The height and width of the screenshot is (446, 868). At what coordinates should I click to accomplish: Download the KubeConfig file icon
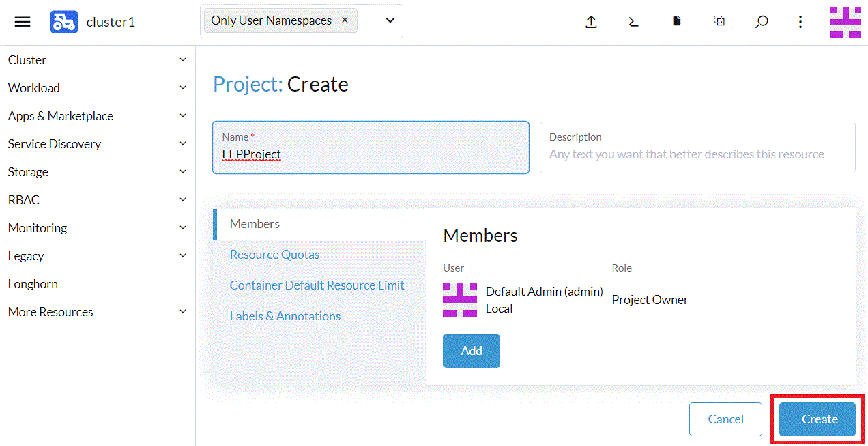click(x=676, y=21)
